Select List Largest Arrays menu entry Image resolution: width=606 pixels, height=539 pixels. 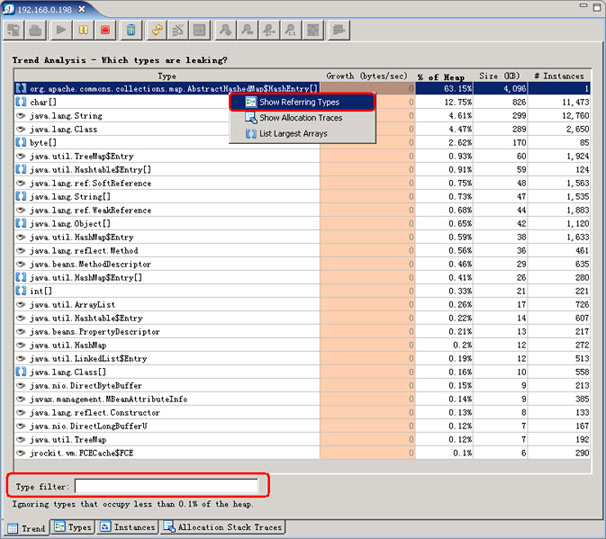pos(302,134)
